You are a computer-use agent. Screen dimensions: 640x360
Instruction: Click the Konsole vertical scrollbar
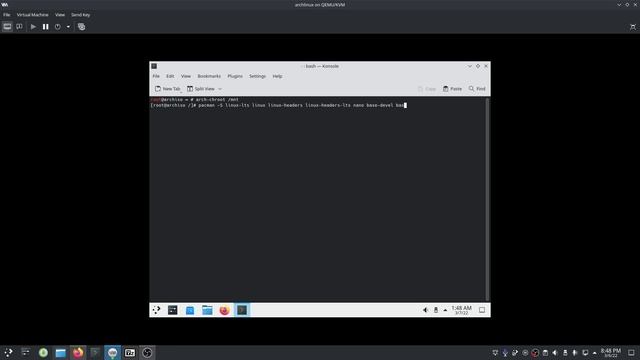point(487,199)
